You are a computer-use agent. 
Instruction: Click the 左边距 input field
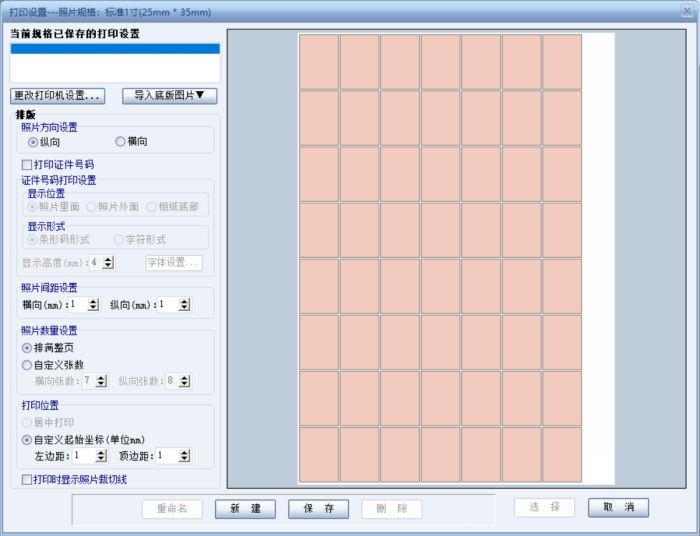click(x=84, y=456)
